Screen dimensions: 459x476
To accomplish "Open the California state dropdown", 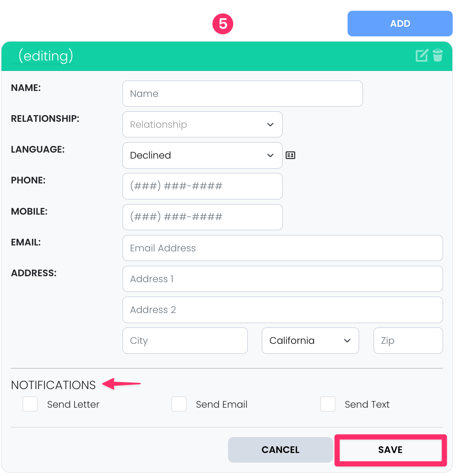I will coord(310,340).
